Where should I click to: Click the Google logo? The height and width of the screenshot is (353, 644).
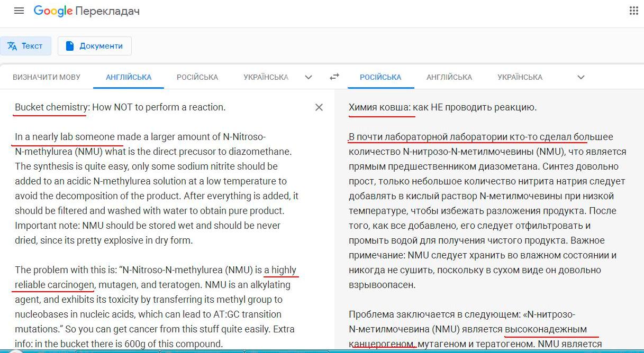click(53, 11)
